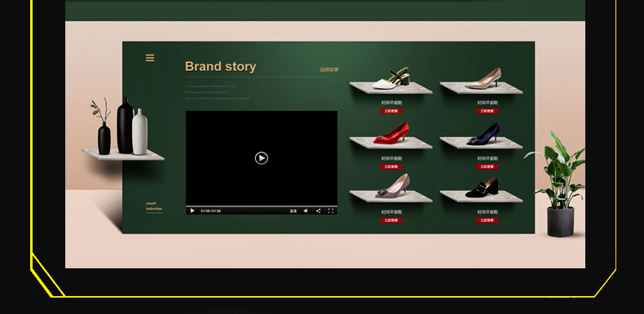Click red button under white slingback

tap(391, 111)
